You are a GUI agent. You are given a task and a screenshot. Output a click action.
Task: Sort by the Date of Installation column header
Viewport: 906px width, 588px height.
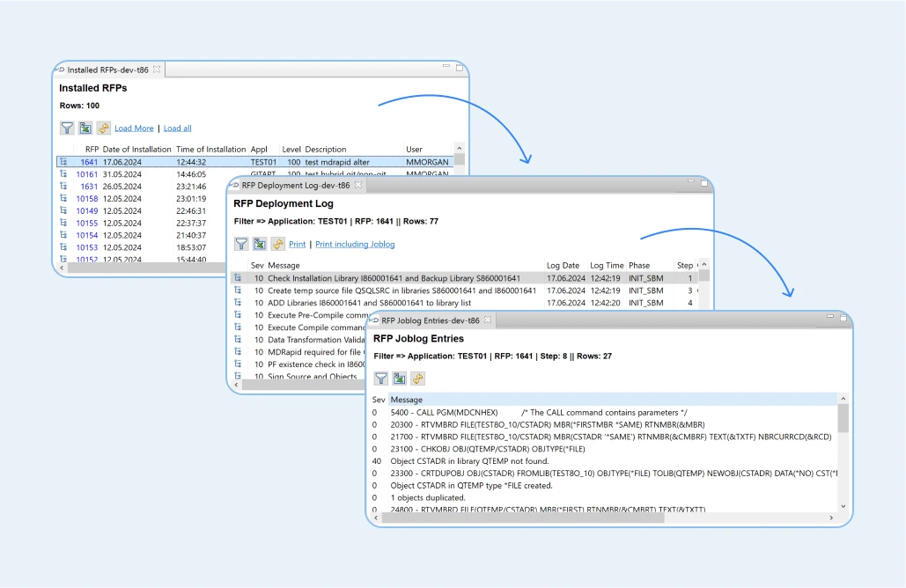pos(136,150)
